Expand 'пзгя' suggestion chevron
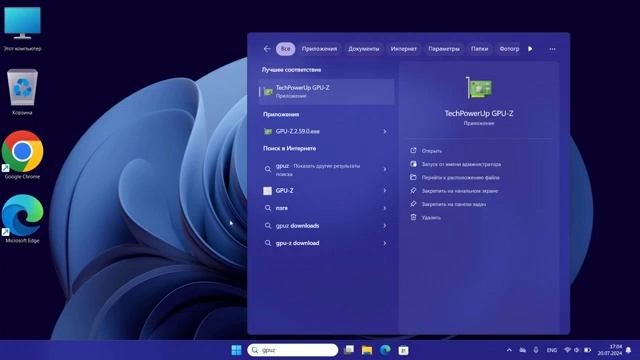This screenshot has height=360, width=640. tap(384, 208)
